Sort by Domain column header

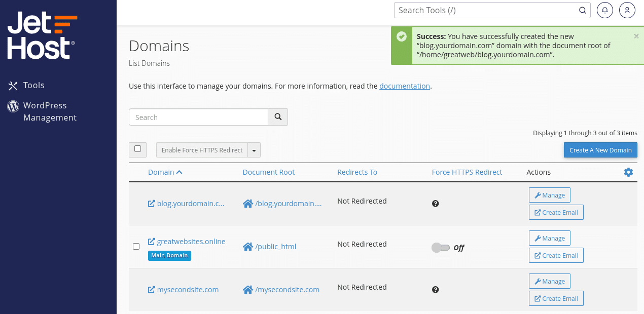165,172
